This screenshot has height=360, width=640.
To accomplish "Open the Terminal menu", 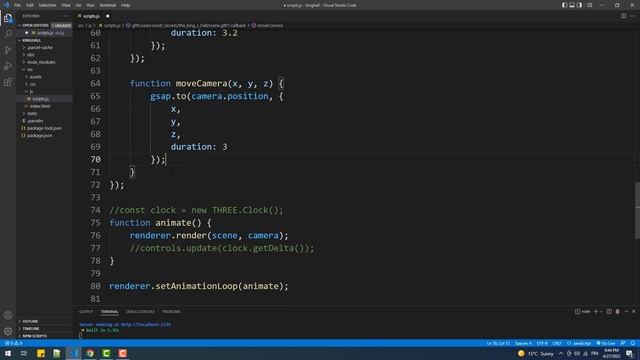I will coord(108,5).
